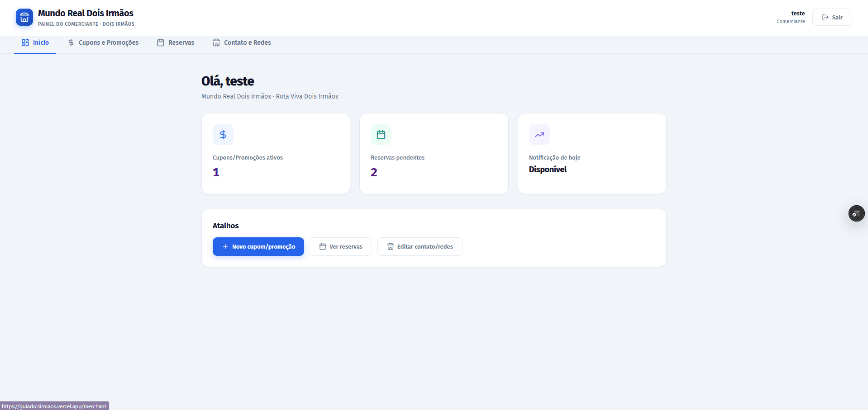Select the Início tab

click(x=35, y=42)
